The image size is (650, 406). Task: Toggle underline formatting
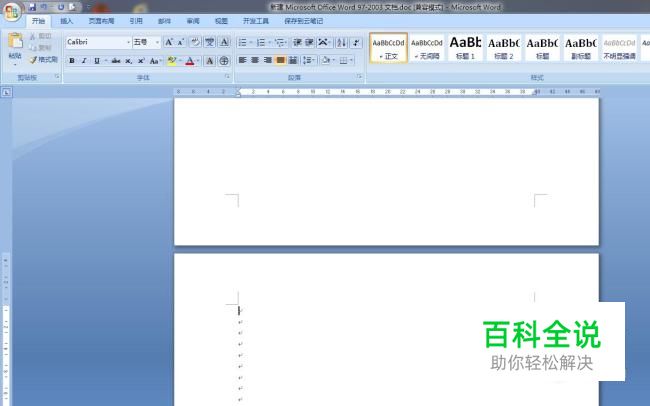coord(97,61)
